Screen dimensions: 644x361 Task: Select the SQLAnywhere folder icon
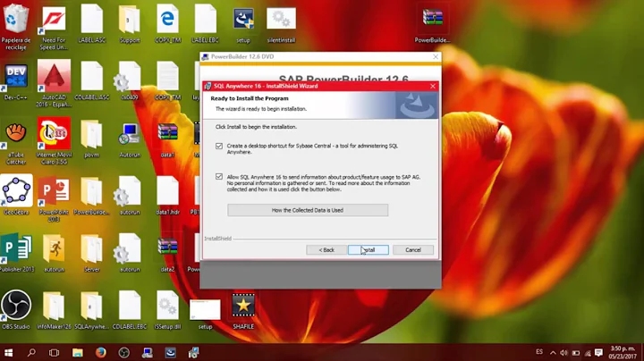(91, 310)
